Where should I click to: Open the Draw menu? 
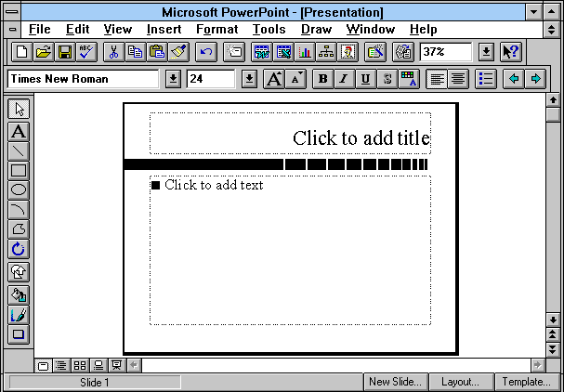pos(316,30)
